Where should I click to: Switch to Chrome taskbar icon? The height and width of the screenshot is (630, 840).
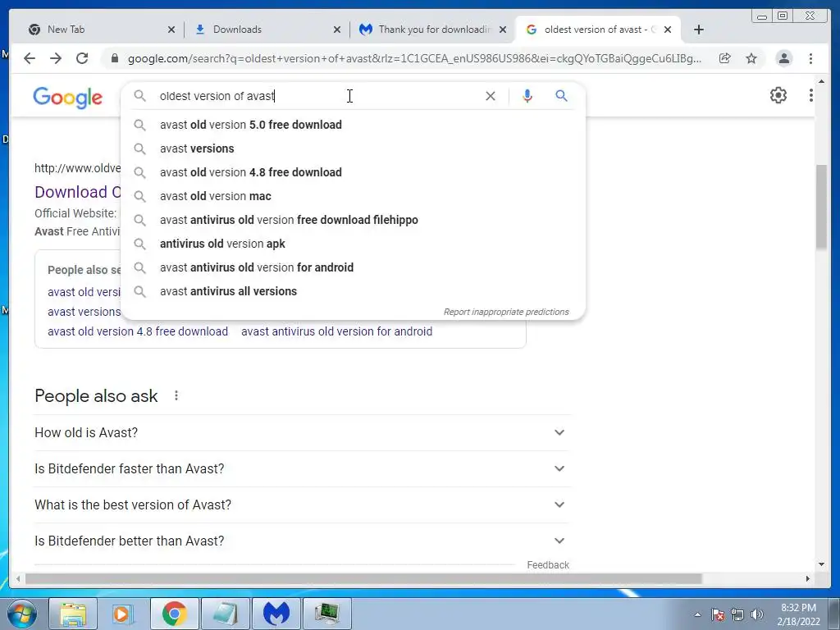tap(175, 614)
